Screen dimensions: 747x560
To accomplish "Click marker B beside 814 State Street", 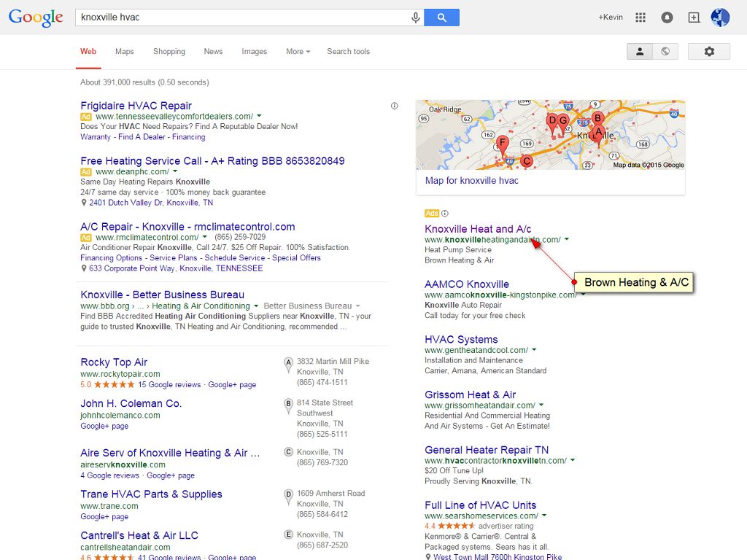I will [x=288, y=405].
